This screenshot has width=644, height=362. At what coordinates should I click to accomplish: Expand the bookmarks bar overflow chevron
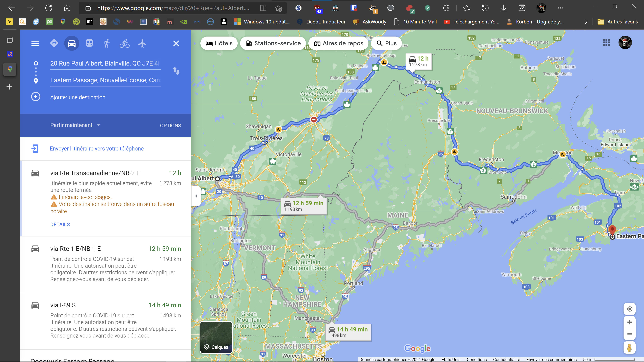click(586, 22)
